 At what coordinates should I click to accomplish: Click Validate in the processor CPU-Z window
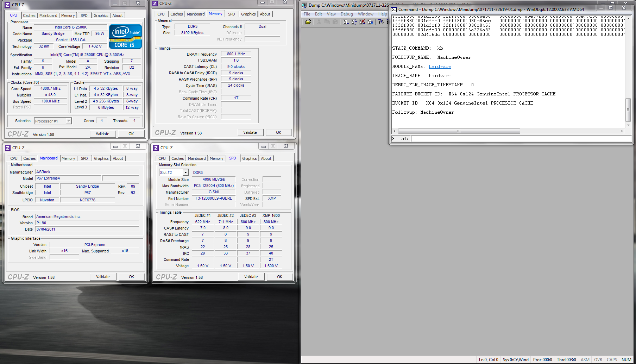[x=102, y=134]
